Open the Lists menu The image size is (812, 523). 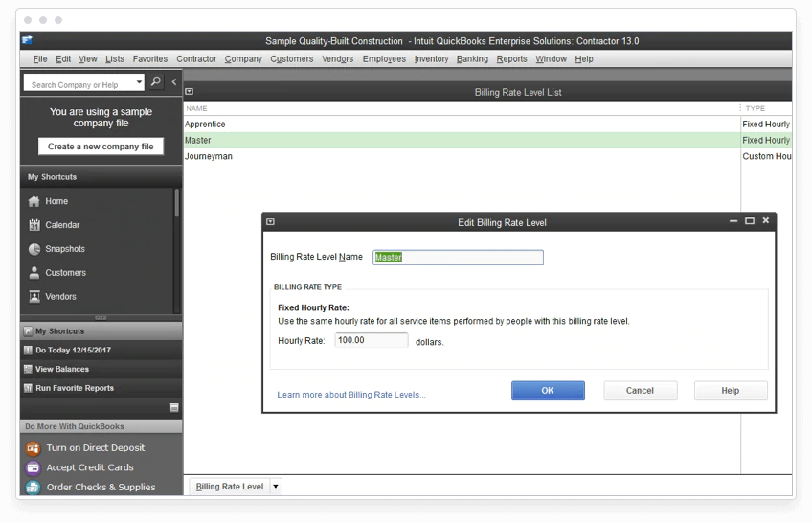pyautogui.click(x=115, y=59)
